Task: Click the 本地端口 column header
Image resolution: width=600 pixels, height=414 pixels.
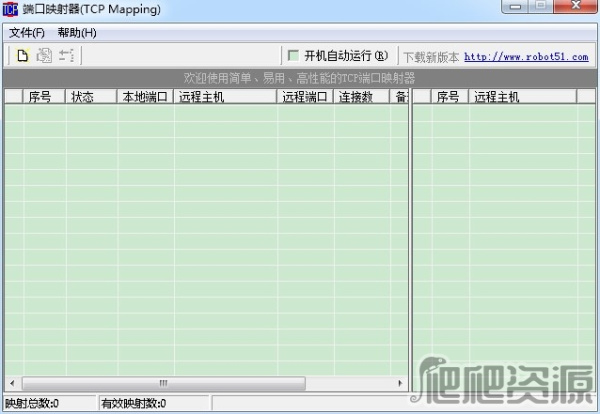Action: [x=145, y=97]
